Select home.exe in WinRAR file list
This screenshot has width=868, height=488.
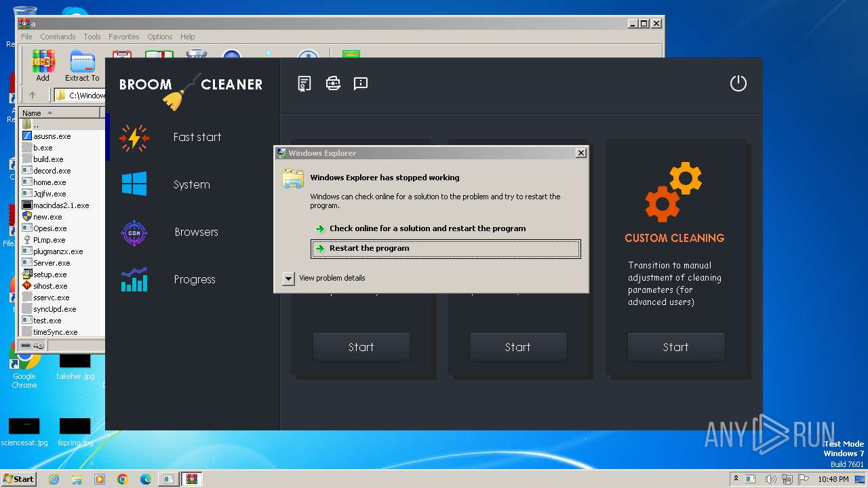tap(50, 182)
